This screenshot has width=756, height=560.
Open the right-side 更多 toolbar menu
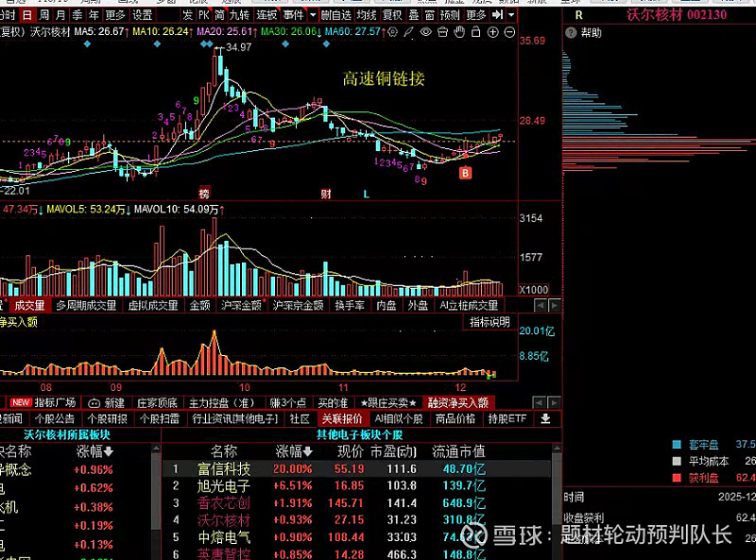click(476, 15)
